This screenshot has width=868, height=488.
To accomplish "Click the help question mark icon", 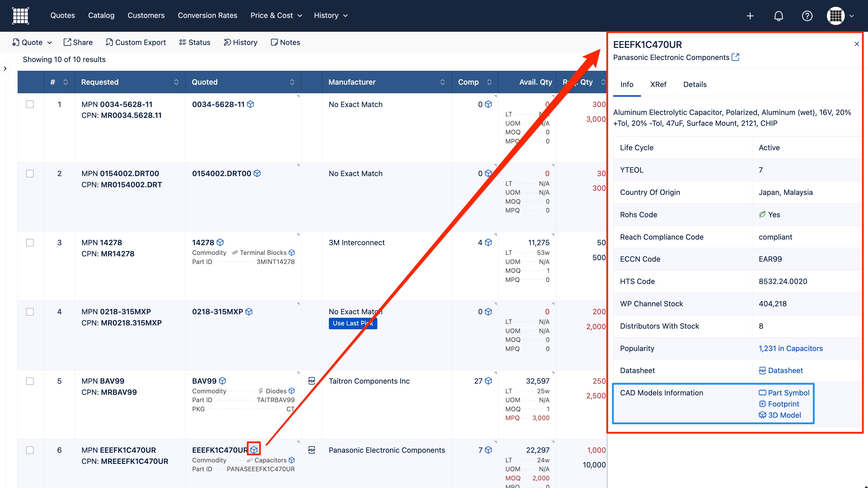I will coord(807,16).
